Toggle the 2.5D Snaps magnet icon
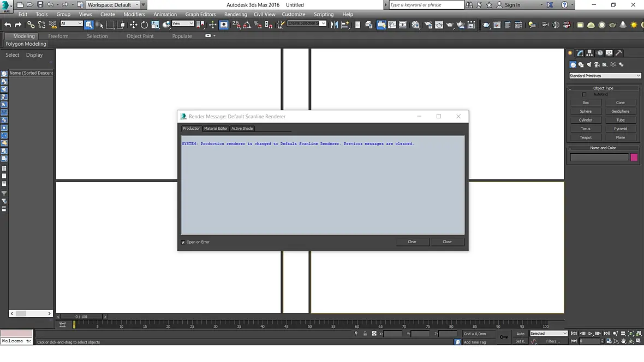The height and width of the screenshot is (362, 644). coord(236,25)
